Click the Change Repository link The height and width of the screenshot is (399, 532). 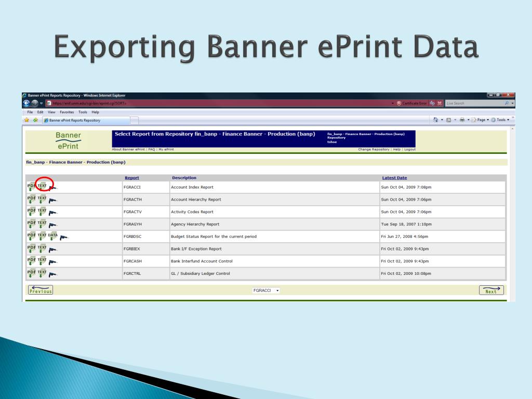point(374,149)
